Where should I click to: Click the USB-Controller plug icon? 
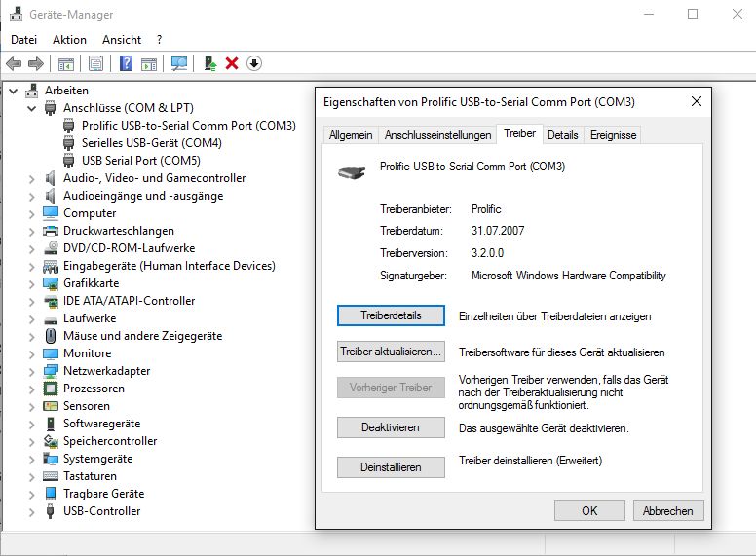pyautogui.click(x=50, y=511)
